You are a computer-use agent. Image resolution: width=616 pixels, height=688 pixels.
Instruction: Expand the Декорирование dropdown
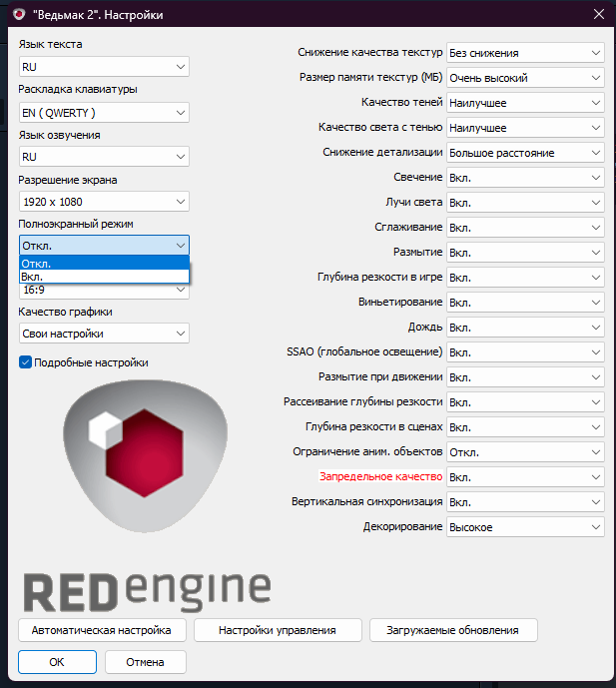pos(525,527)
